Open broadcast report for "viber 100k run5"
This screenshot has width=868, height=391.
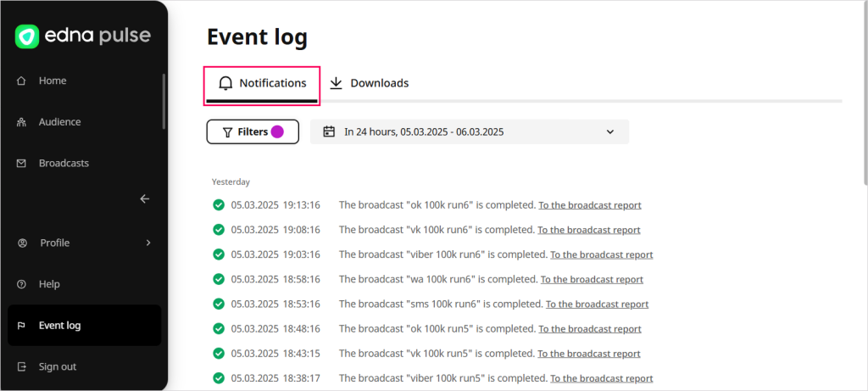[x=601, y=378]
